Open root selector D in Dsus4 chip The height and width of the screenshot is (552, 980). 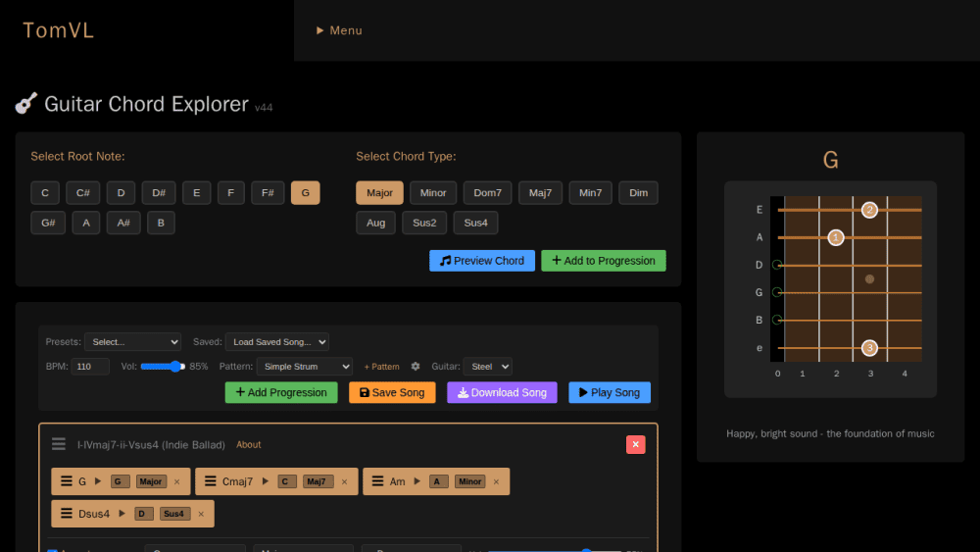tap(144, 514)
